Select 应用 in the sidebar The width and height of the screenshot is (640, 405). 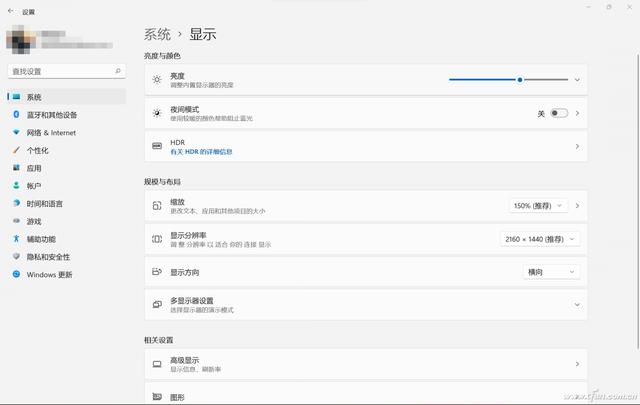pos(67,168)
